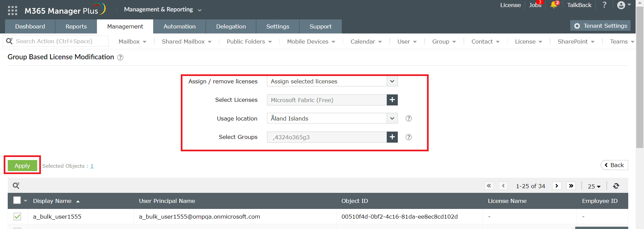Click the Selected Objects count link
644x229 pixels.
pyautogui.click(x=92, y=166)
